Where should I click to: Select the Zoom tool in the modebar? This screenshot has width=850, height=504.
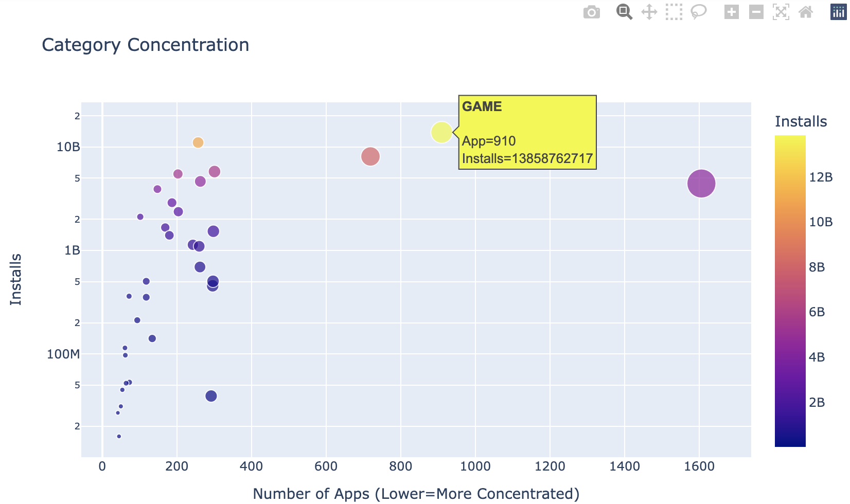click(623, 12)
